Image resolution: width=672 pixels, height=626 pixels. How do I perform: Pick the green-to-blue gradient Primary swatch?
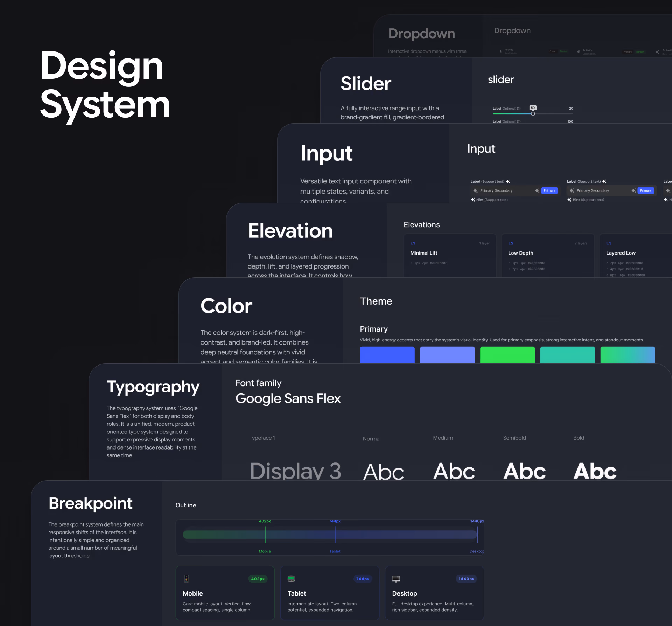tap(628, 355)
